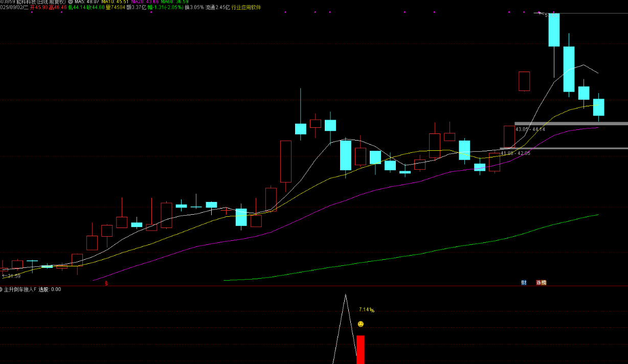The image size is (628, 364).
Task: Click the red signal bar in the indicator panel
Action: pos(361,349)
